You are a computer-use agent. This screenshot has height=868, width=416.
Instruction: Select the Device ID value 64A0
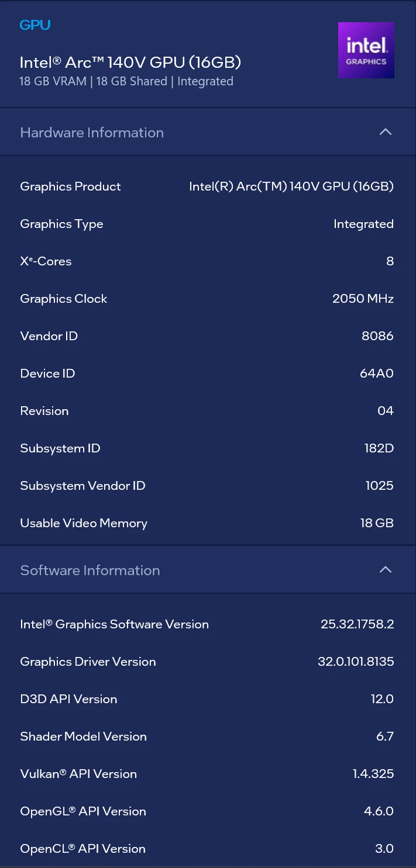pos(377,374)
